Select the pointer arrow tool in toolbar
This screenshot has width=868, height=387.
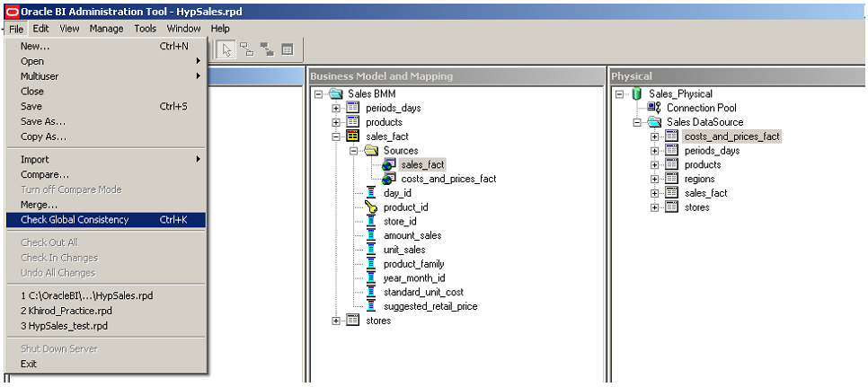(226, 49)
